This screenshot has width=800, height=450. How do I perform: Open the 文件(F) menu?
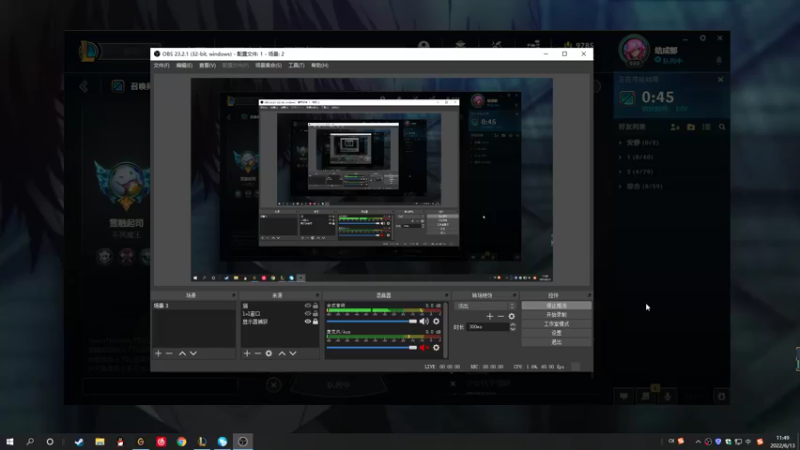[161, 65]
